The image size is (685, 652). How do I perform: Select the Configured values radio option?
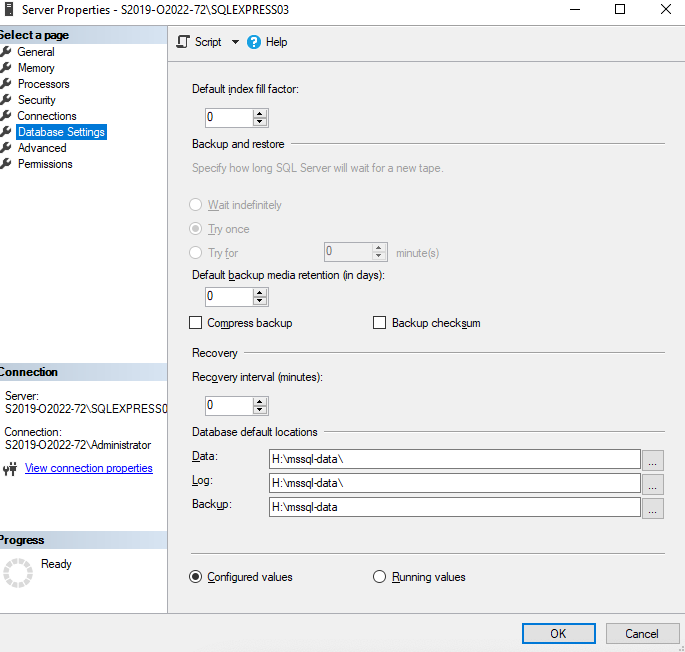(x=195, y=577)
